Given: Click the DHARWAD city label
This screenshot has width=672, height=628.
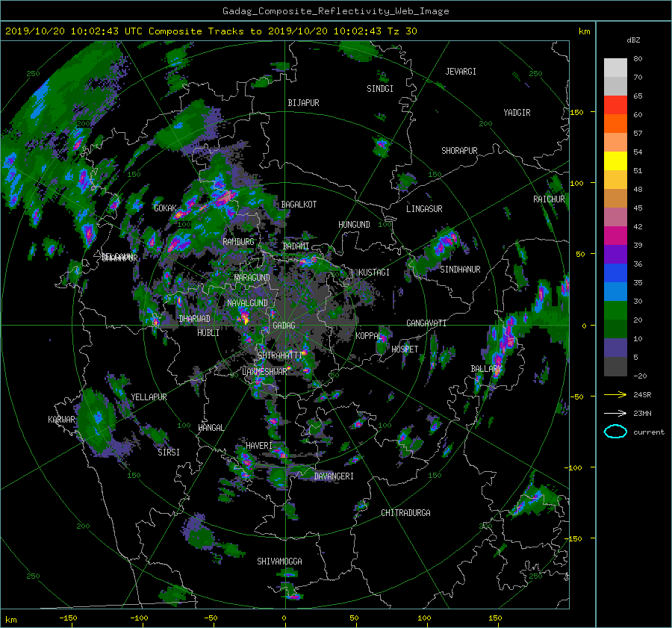Looking at the screenshot, I should tap(195, 319).
